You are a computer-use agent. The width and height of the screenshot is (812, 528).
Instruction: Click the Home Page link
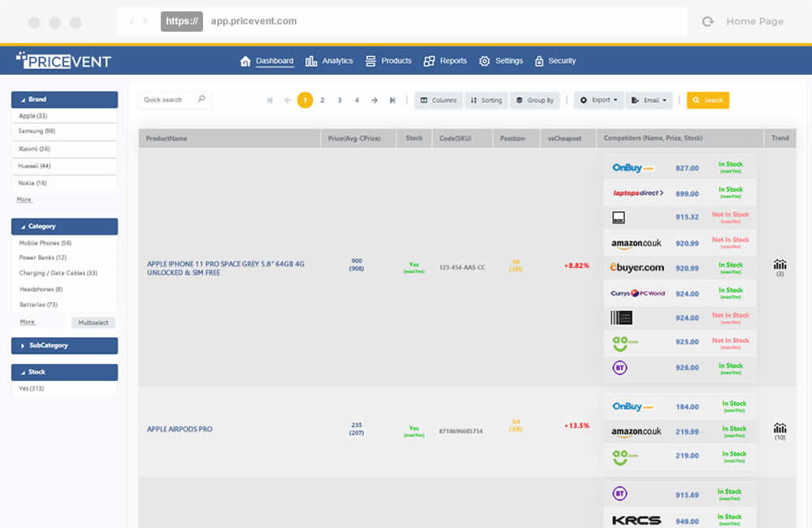click(x=754, y=21)
